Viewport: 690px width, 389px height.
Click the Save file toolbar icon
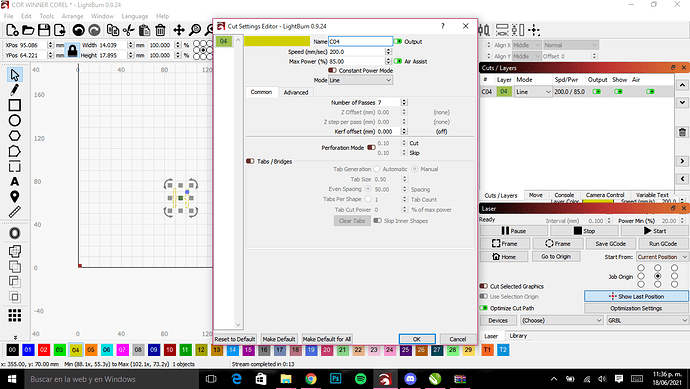point(44,30)
